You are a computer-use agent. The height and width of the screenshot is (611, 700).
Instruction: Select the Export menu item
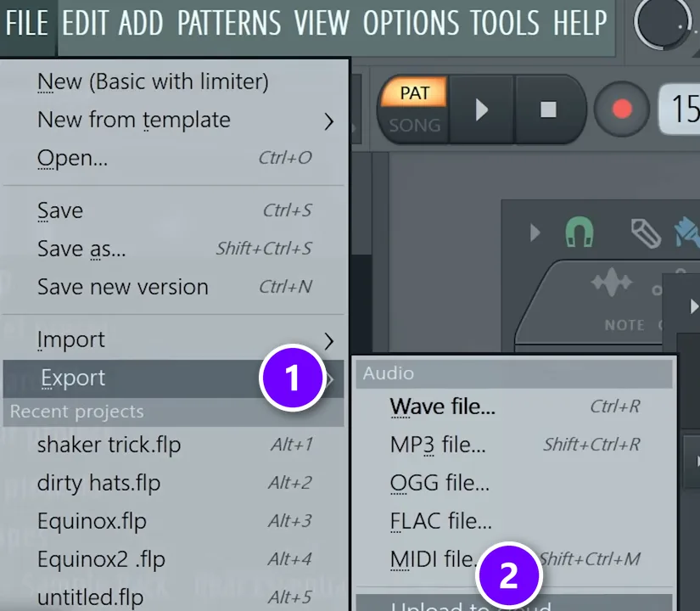click(174, 378)
